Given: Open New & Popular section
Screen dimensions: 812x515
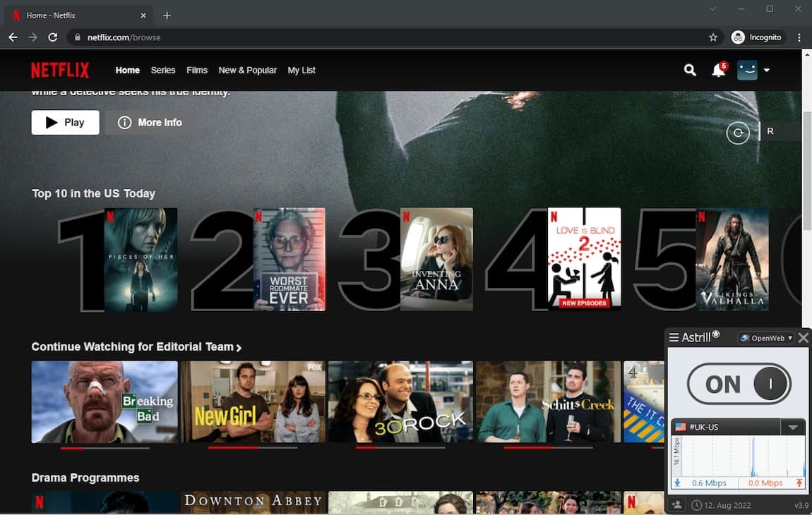Looking at the screenshot, I should 248,70.
